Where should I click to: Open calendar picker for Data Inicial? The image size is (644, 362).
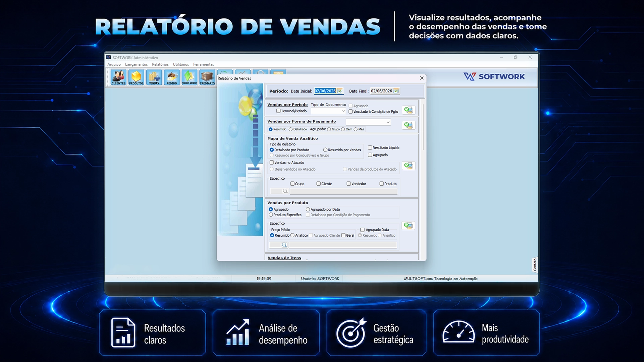(x=340, y=91)
